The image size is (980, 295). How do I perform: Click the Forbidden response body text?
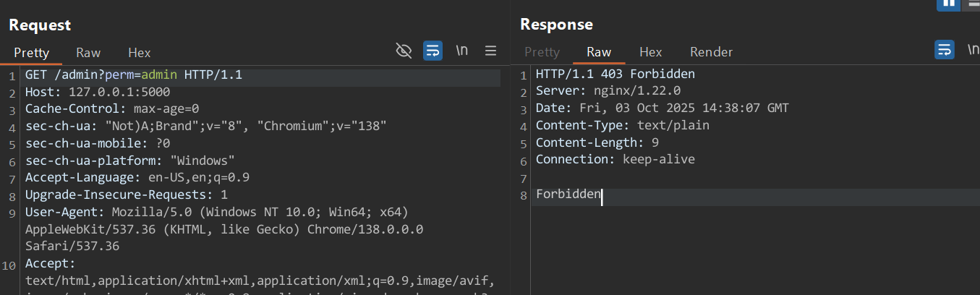[568, 194]
